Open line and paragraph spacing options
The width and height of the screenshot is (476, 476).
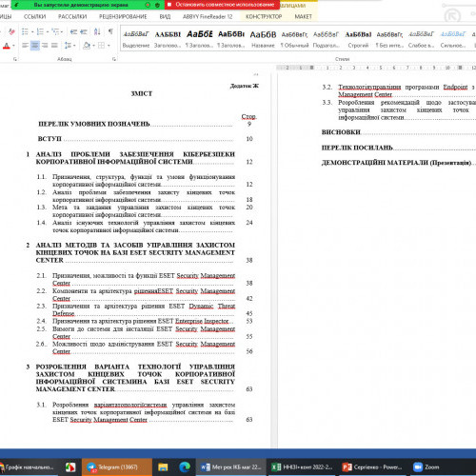coord(68,46)
